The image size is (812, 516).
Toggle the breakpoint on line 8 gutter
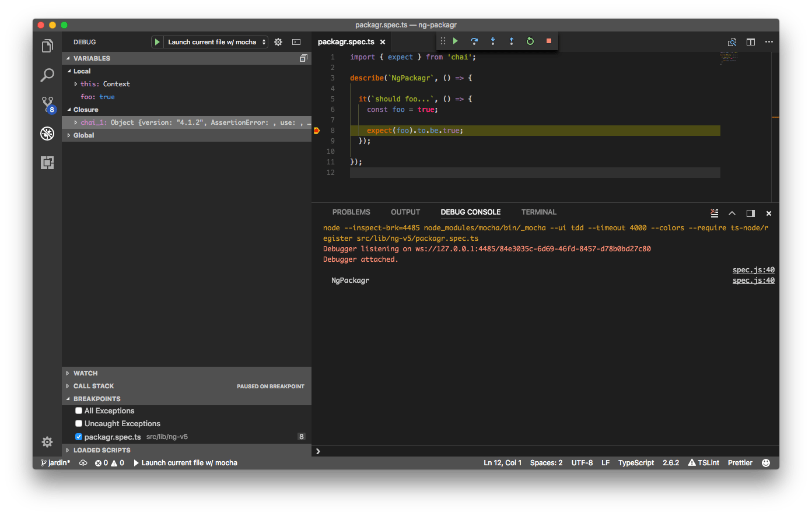click(317, 131)
